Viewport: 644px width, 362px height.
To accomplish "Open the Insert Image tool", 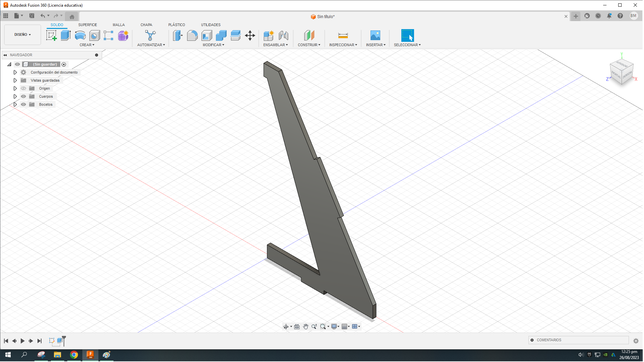I will pyautogui.click(x=375, y=35).
